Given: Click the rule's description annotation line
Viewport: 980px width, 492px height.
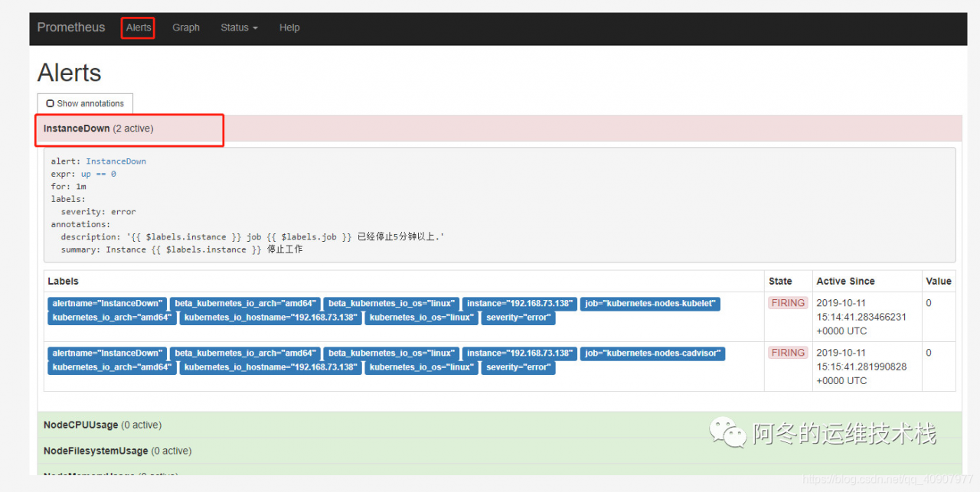Looking at the screenshot, I should (253, 237).
